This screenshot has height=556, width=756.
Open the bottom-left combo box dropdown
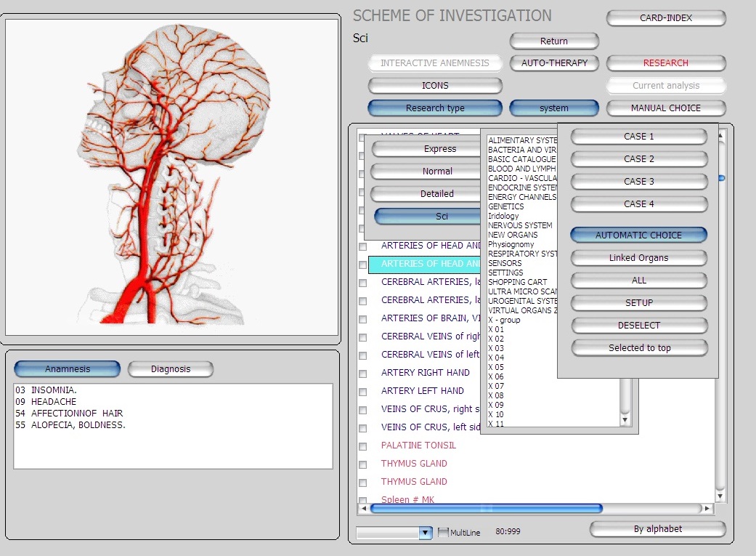pos(425,533)
